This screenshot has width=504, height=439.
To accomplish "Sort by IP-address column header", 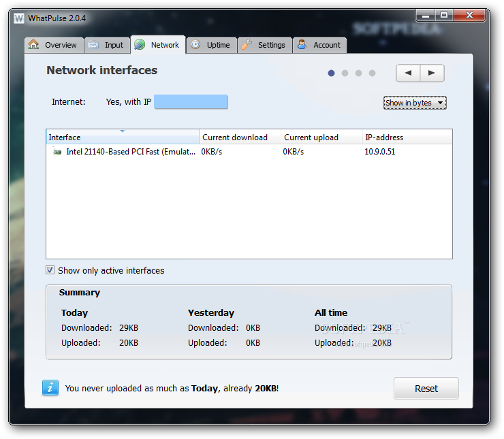I will pos(407,137).
